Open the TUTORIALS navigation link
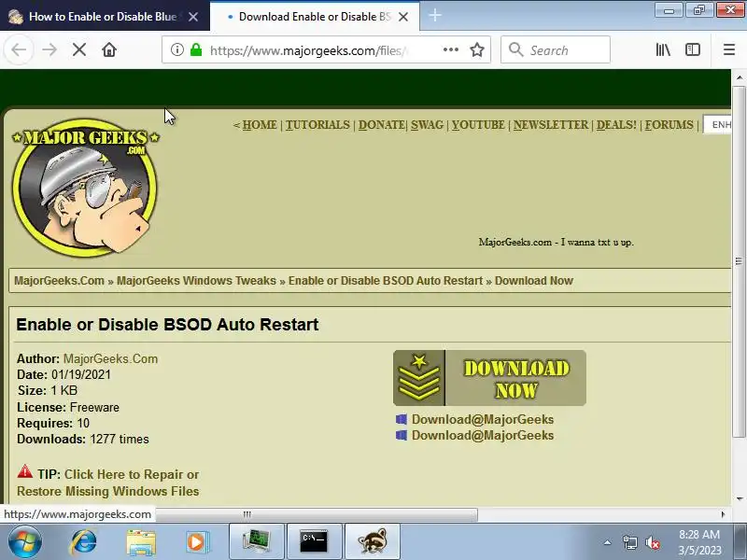The image size is (747, 560). tap(317, 125)
